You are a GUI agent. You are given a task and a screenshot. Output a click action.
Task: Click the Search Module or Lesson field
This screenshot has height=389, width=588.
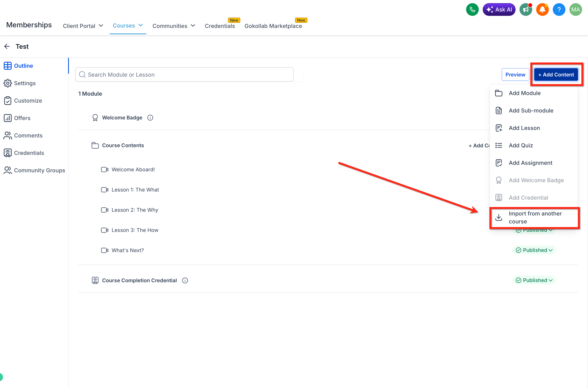pyautogui.click(x=184, y=75)
